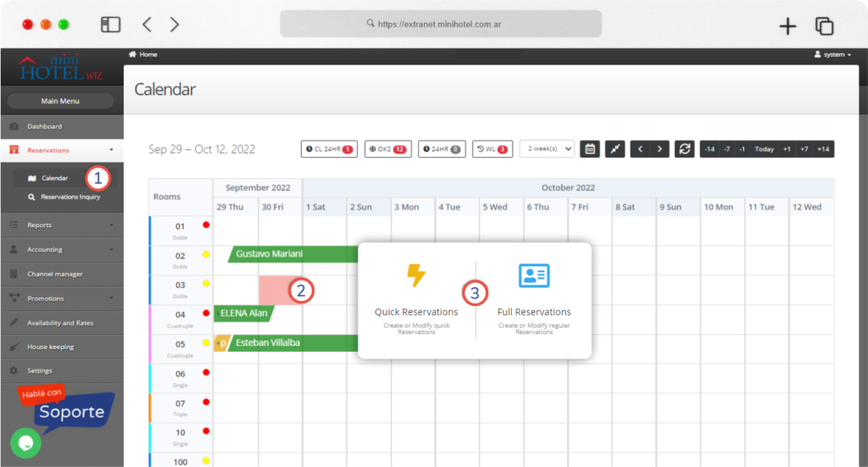Click the Settings gear icon
The width and height of the screenshot is (868, 467).
[14, 370]
